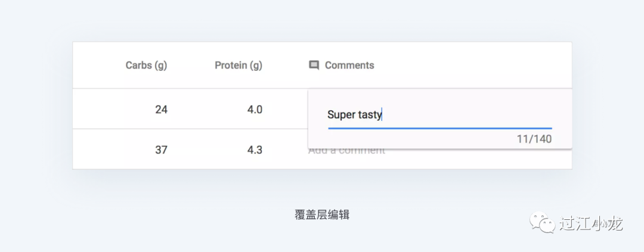
Task: Click the Add a comment placeholder cell
Action: (346, 153)
